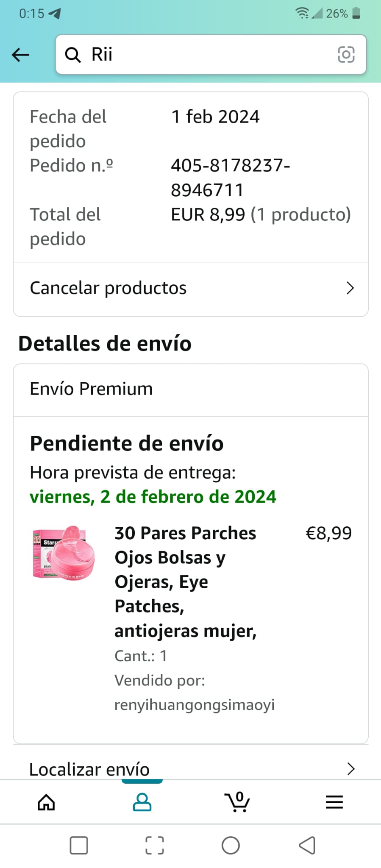Select the Cancelar productos option
The width and height of the screenshot is (381, 868).
(x=108, y=288)
